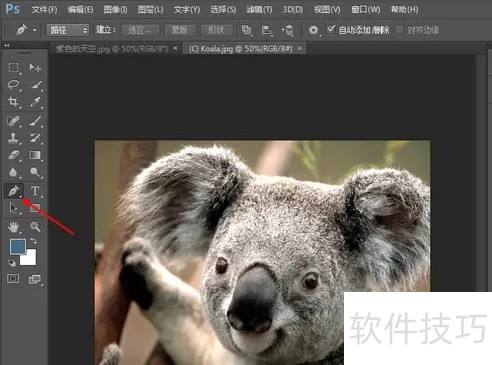492x365 pixels.
Task: Open the 选择(S) menu
Action: pos(223,10)
